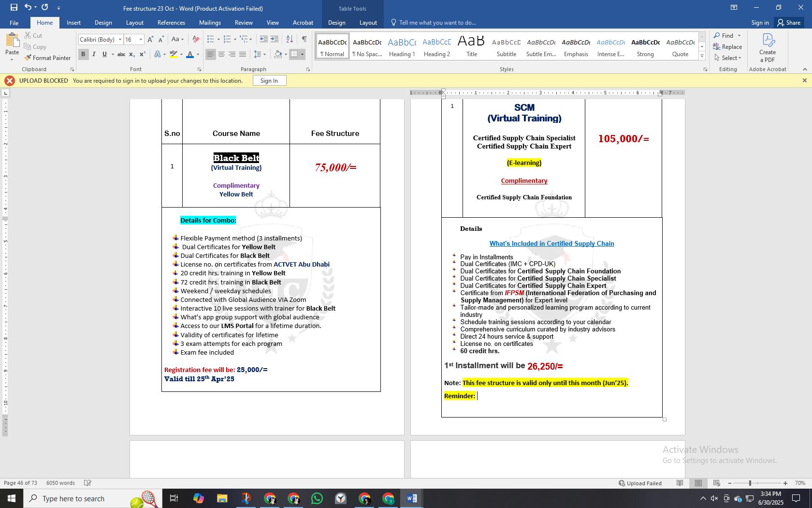Open Ribbon Display Options
Image resolution: width=812 pixels, height=508 pixels.
click(734, 7)
